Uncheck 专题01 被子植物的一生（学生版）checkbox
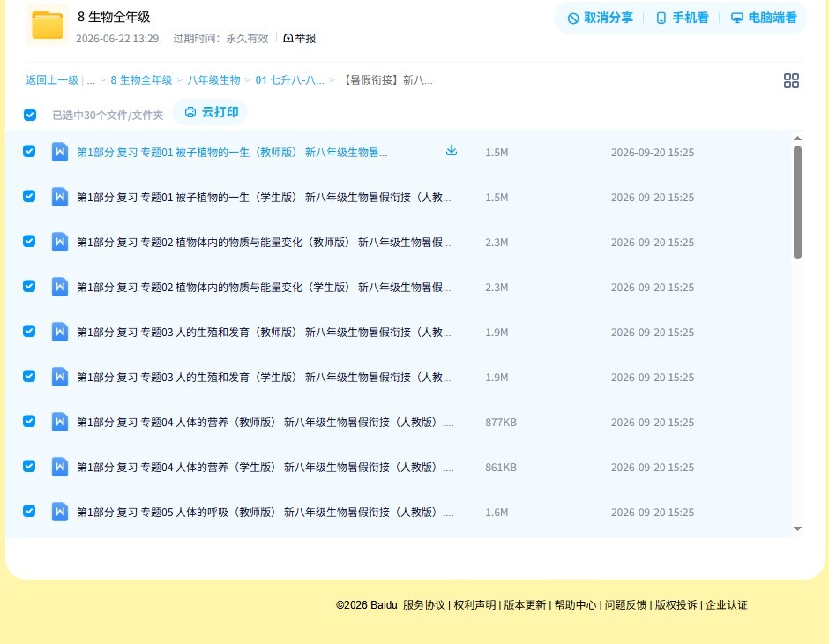Screen dimensions: 829x644 pyautogui.click(x=29, y=196)
